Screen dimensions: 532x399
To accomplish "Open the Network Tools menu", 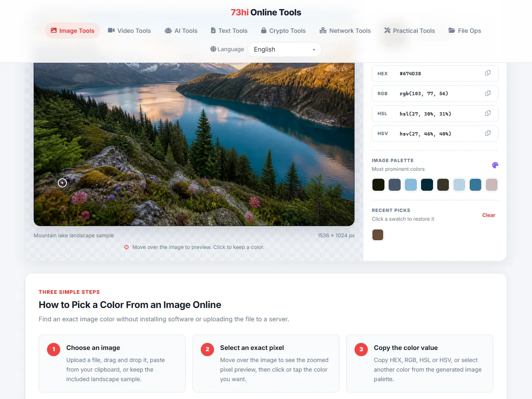I will coord(345,30).
